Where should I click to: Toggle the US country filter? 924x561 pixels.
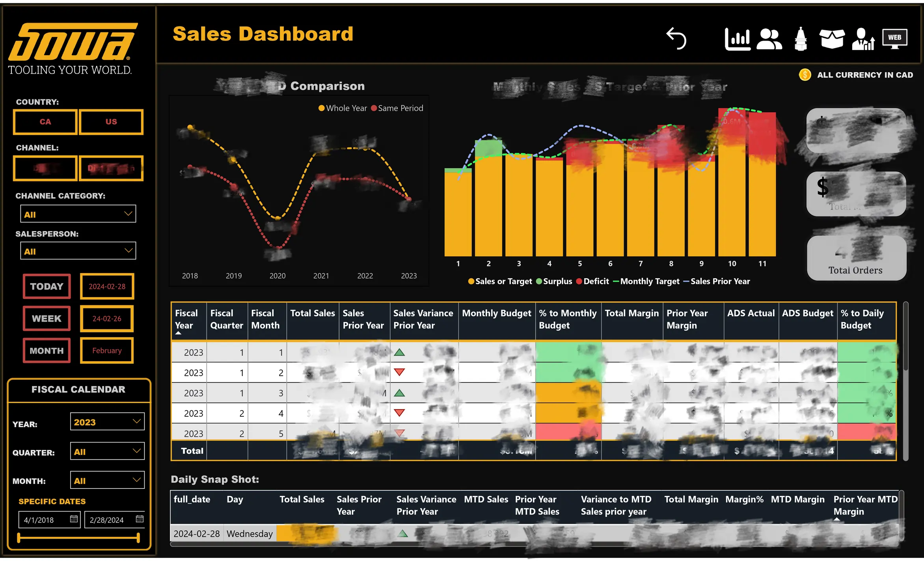click(x=111, y=122)
